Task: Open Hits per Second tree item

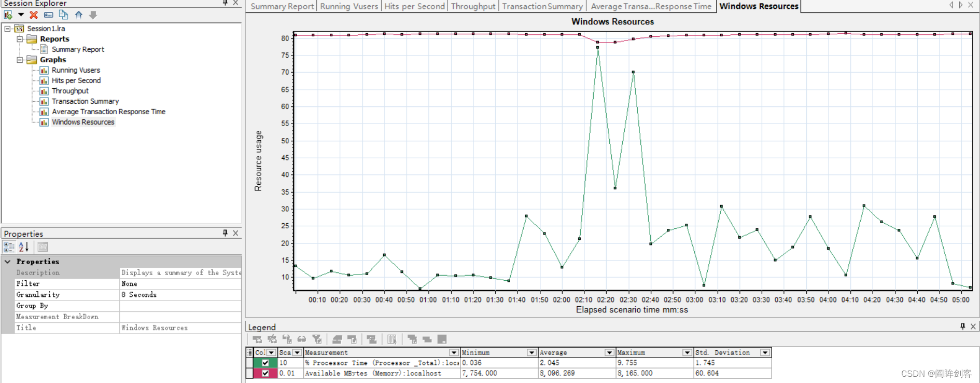Action: [x=76, y=80]
